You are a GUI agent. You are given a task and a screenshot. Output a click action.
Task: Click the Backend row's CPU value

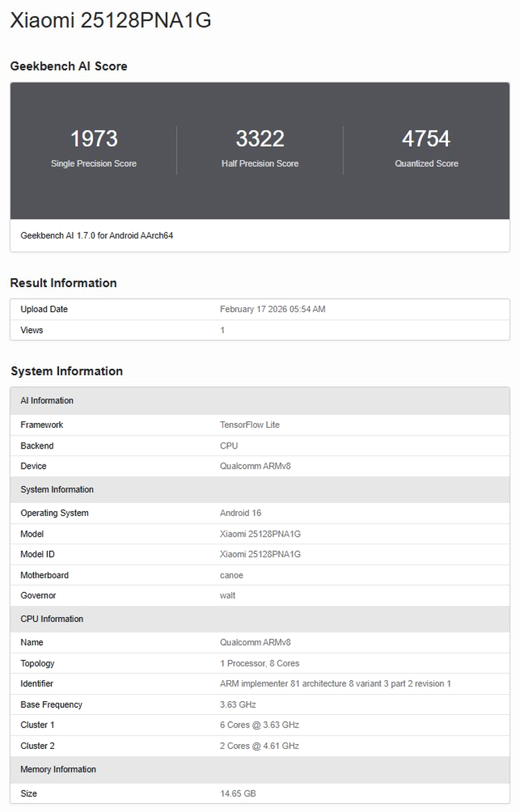pos(229,446)
